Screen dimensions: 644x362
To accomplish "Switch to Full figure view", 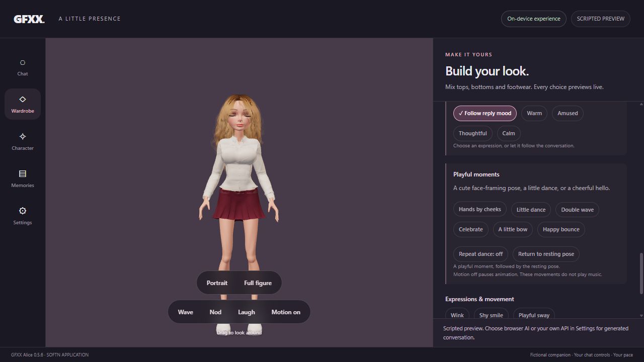I will point(258,283).
